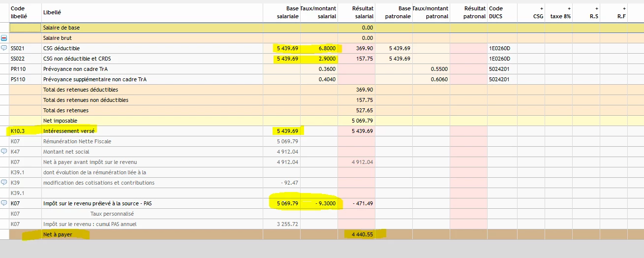Click the - 92.47 value on K39 row
The height and width of the screenshot is (258, 644).
(x=289, y=183)
